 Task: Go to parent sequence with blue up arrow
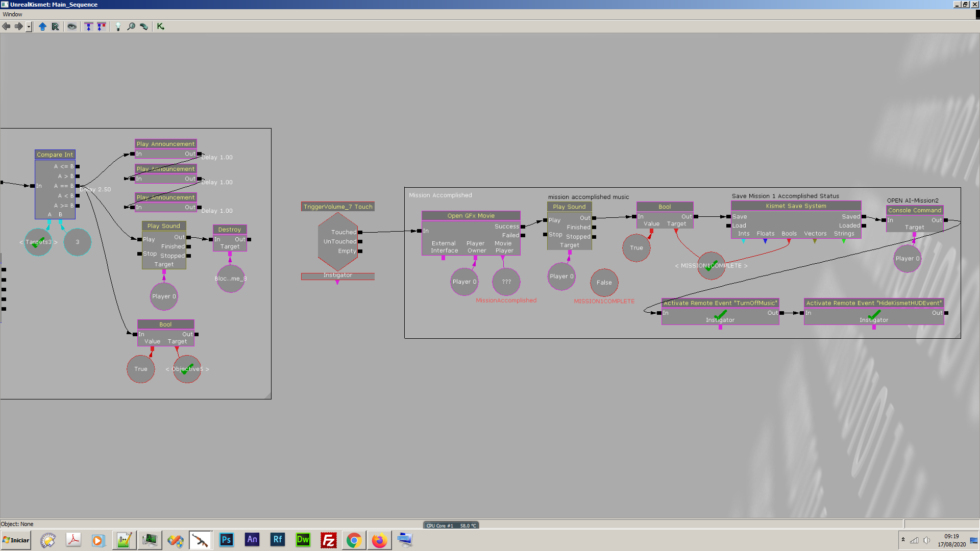[x=42, y=27]
